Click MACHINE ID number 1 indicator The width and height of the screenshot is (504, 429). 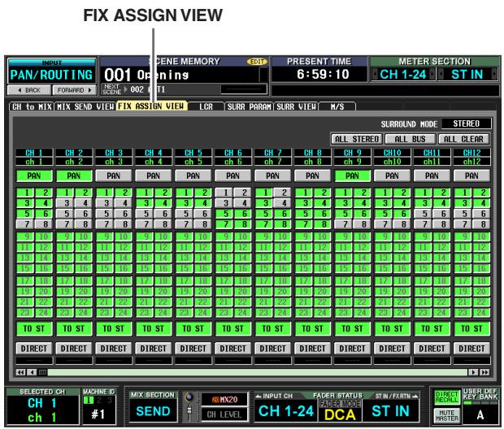(x=89, y=400)
